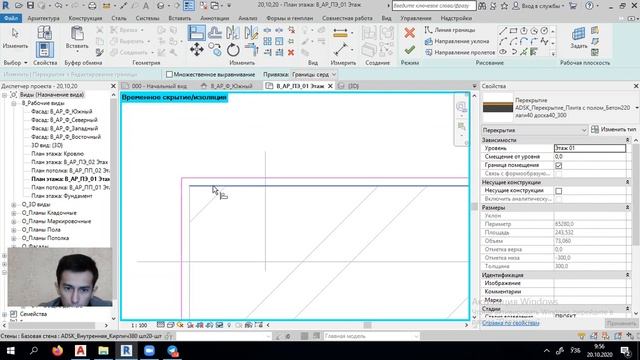Open the Перекрытия filter dropdown in Properties
The height and width of the screenshot is (360, 640).
534,130
